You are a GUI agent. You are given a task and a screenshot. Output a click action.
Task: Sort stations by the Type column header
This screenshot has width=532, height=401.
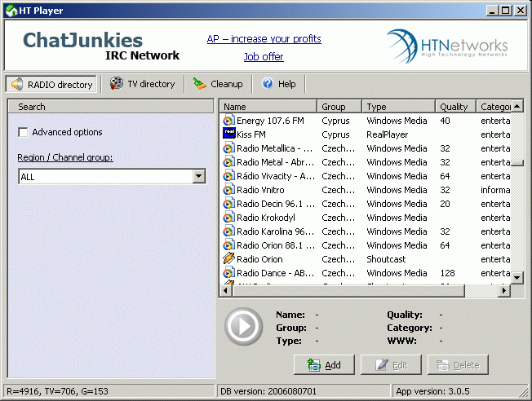tap(398, 107)
